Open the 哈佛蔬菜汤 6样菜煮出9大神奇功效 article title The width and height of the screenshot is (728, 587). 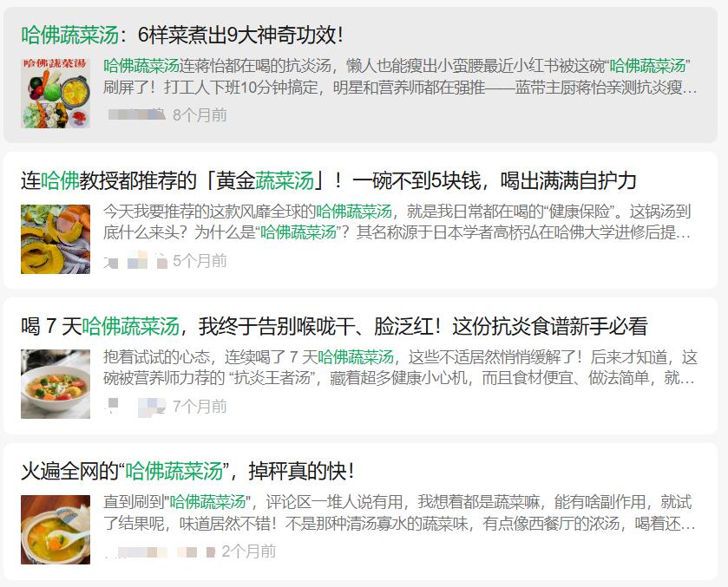(182, 36)
